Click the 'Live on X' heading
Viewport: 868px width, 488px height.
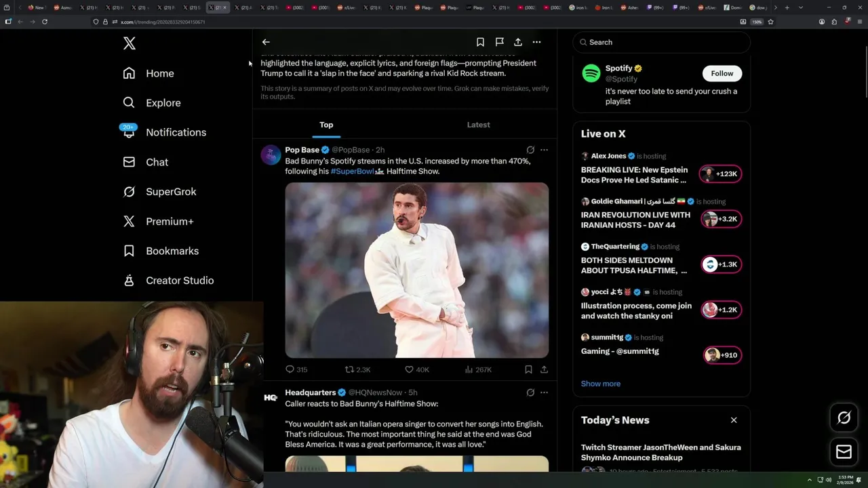click(604, 134)
